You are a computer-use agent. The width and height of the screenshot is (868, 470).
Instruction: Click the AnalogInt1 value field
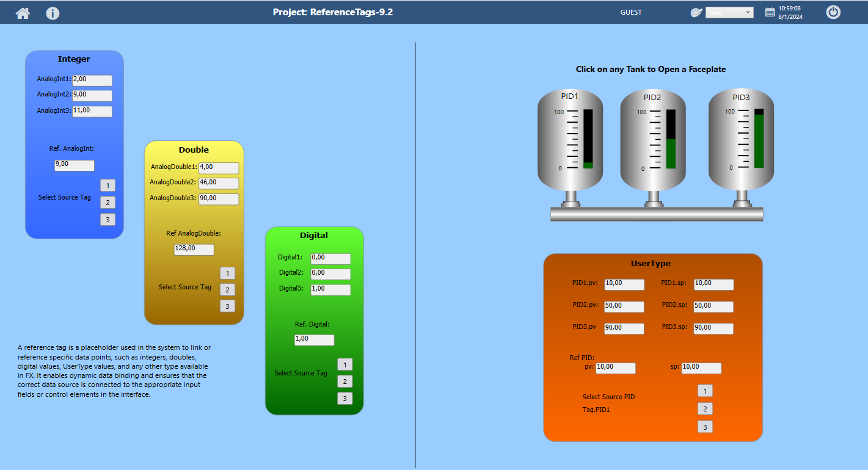click(92, 80)
